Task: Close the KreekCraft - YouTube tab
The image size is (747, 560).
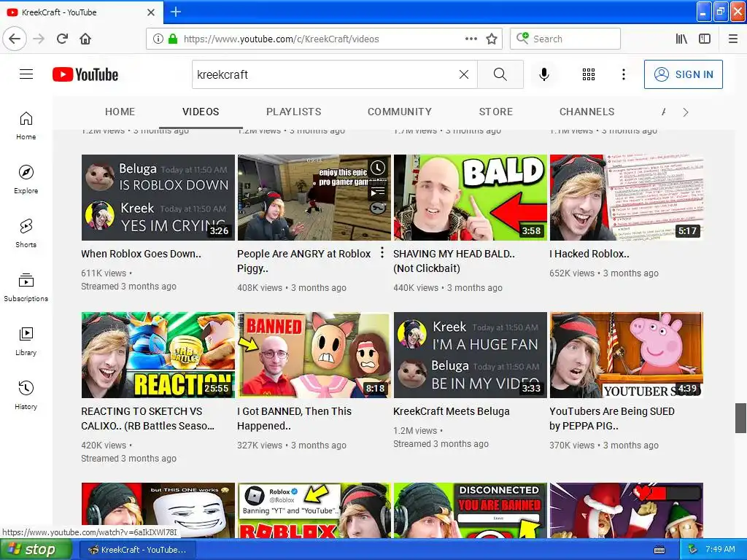Action: coord(150,12)
